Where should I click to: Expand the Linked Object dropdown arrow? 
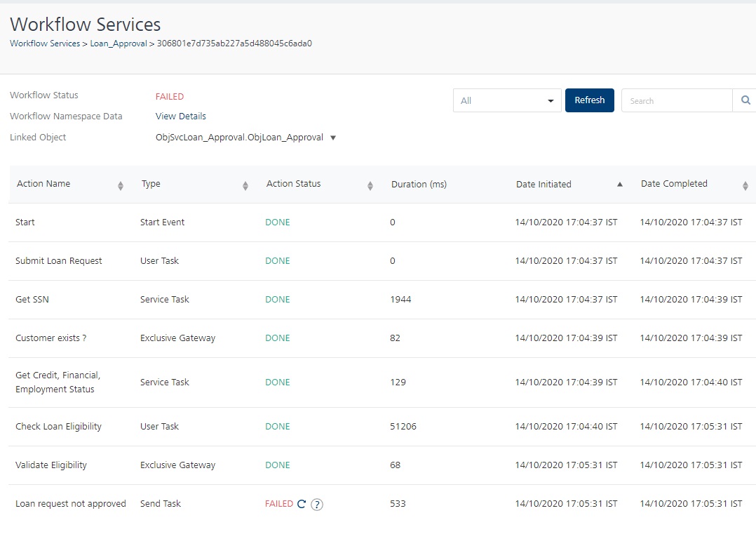point(333,138)
